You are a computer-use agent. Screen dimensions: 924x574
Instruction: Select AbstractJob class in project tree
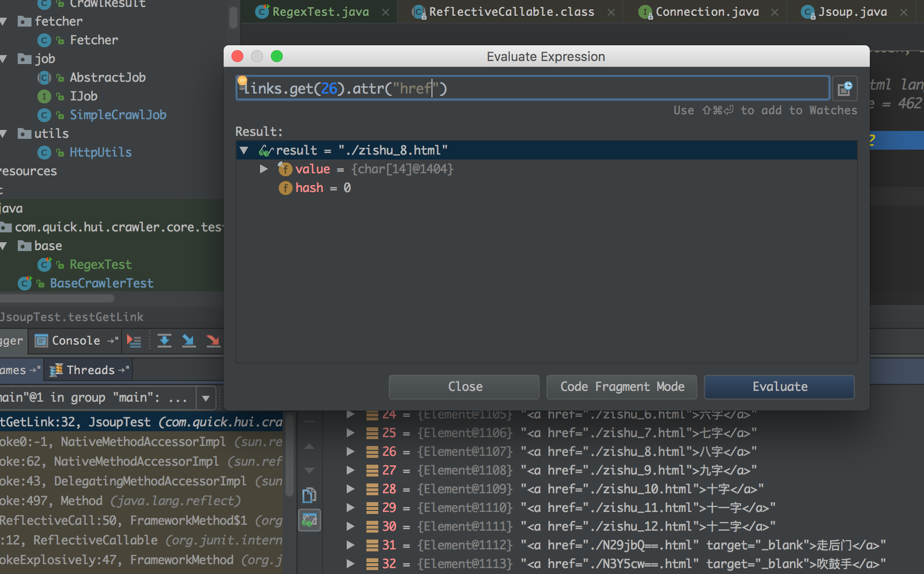[107, 77]
